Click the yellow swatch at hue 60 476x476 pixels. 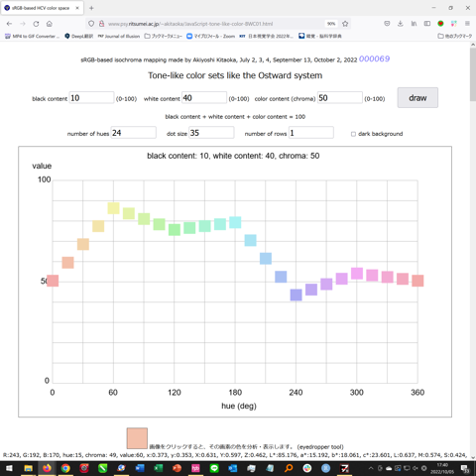click(113, 208)
